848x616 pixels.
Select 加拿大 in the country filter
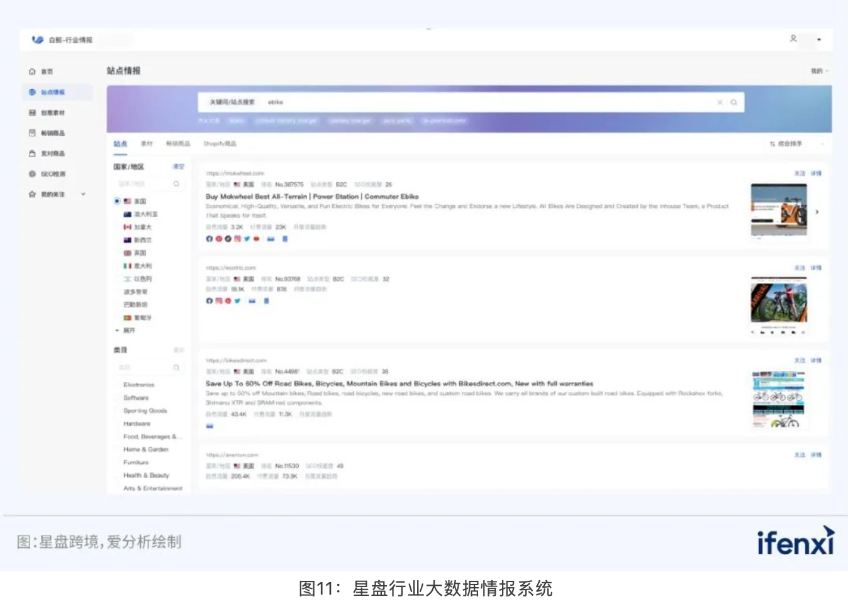[142, 227]
